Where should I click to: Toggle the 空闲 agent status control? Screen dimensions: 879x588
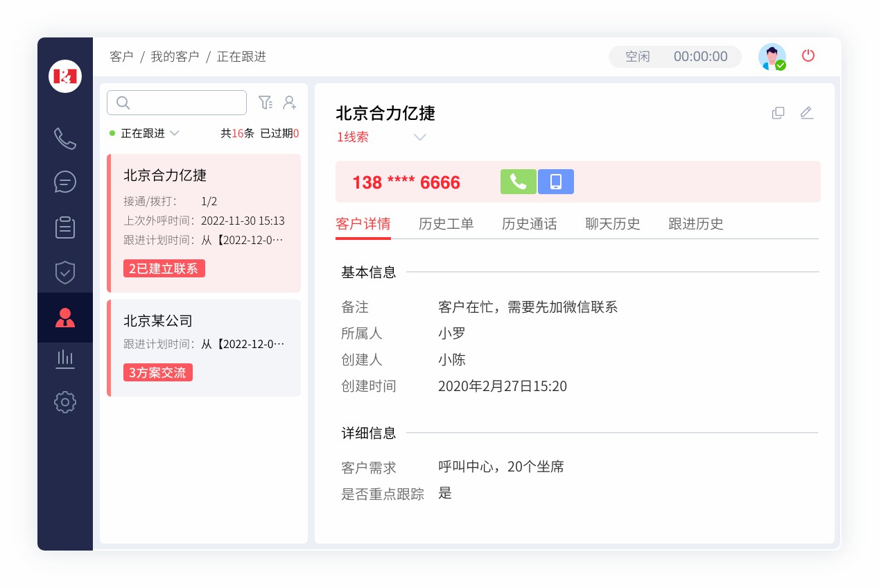pyautogui.click(x=636, y=57)
